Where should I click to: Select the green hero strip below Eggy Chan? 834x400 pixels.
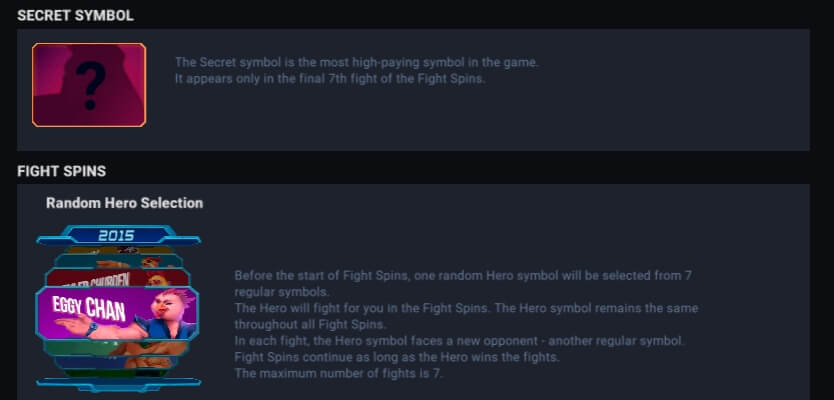[x=117, y=348]
